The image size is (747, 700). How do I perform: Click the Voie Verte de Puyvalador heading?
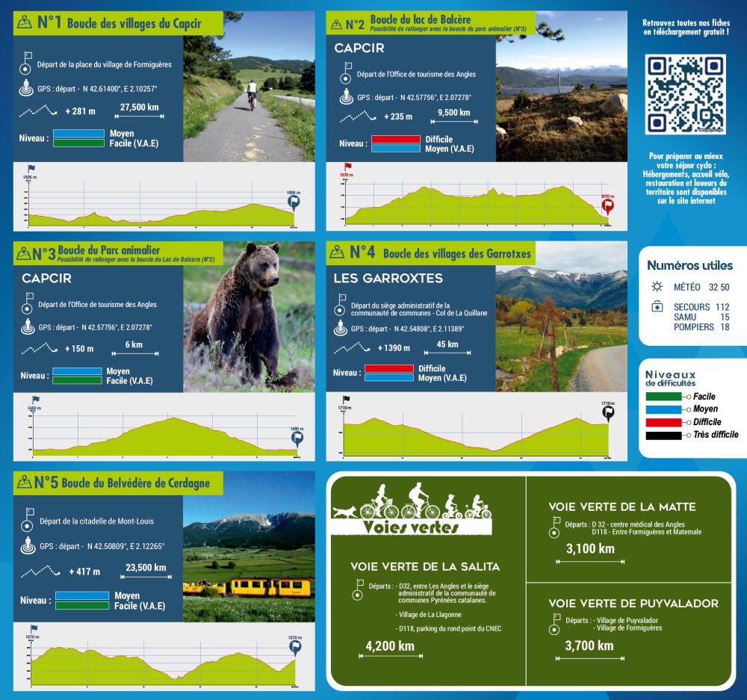(633, 603)
